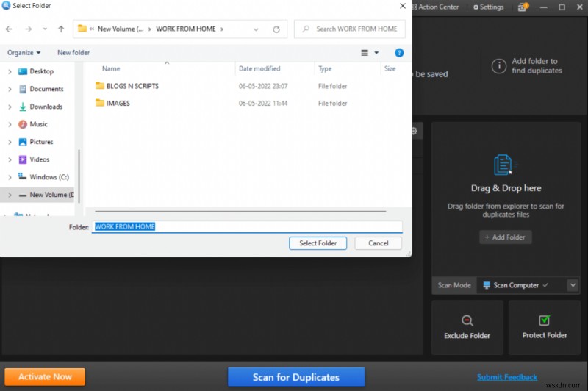Open the Organize menu
Image resolution: width=588 pixels, height=391 pixels.
click(x=24, y=52)
